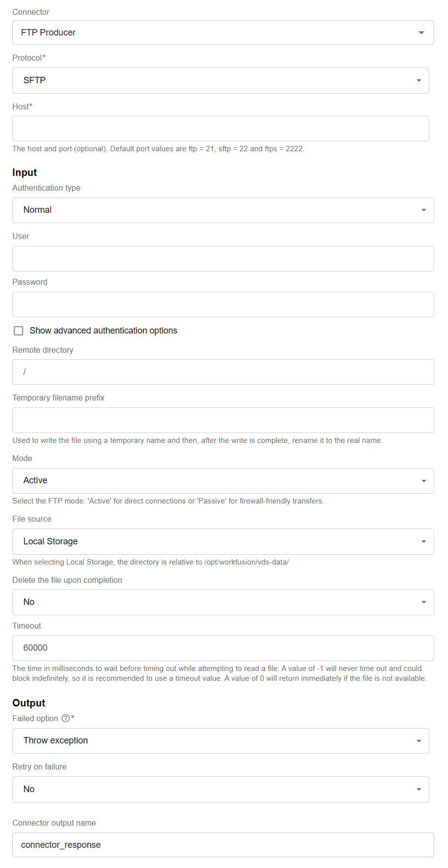This screenshot has height=868, width=448.
Task: Select the Remote directory input field
Action: (223, 372)
